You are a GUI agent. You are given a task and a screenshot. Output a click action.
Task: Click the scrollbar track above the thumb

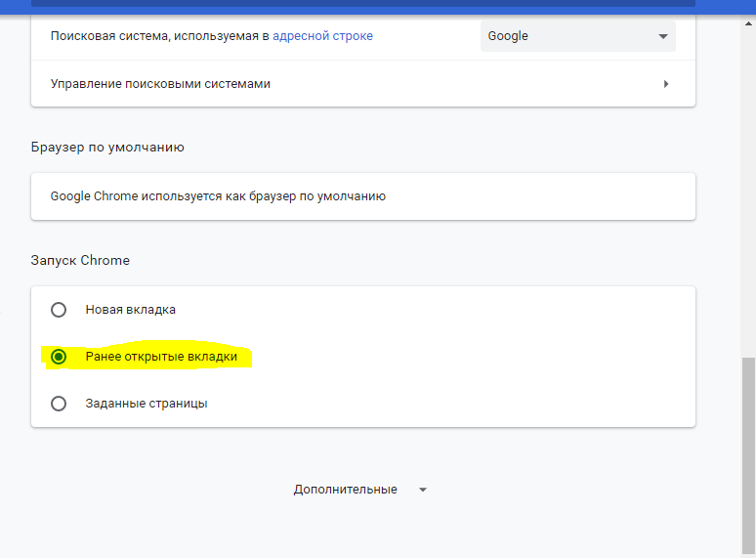(747, 195)
